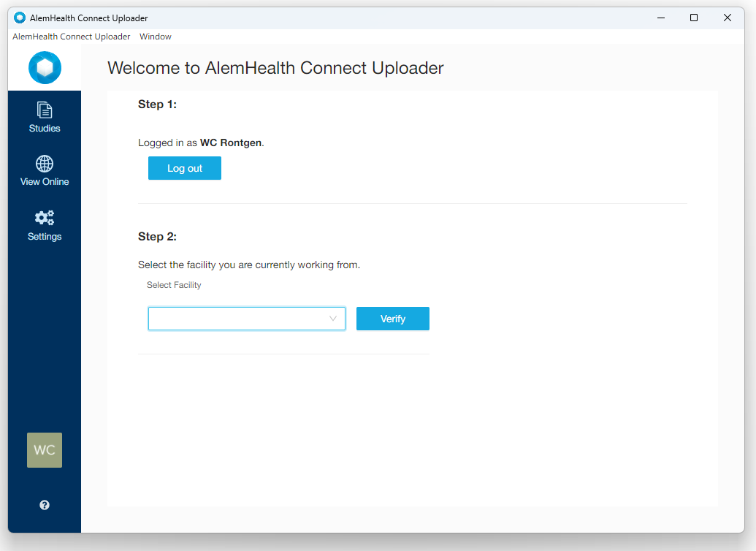
Task: Click the 'Step 1:' heading
Action: [157, 104]
